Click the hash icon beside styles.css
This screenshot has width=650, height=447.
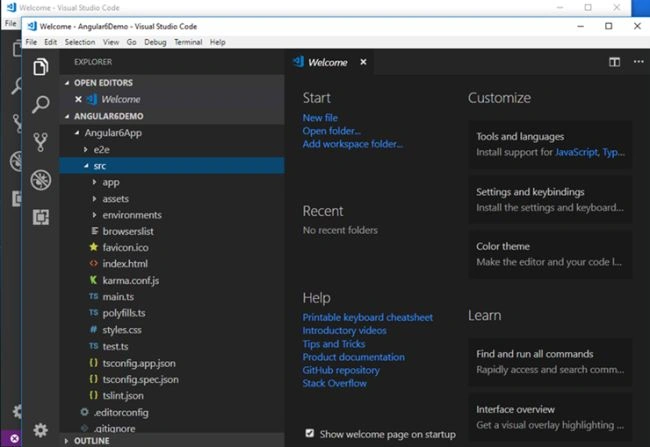click(x=94, y=329)
